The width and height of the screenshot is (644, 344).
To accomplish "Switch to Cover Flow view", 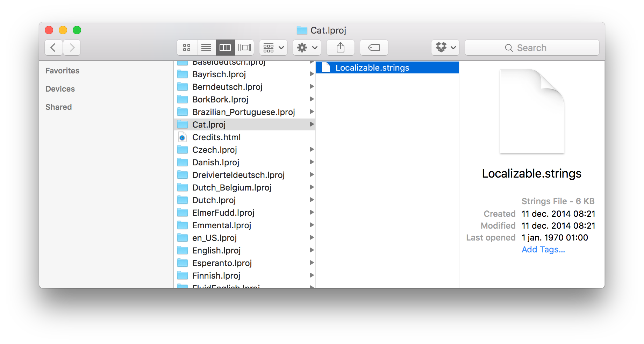I will pyautogui.click(x=245, y=48).
